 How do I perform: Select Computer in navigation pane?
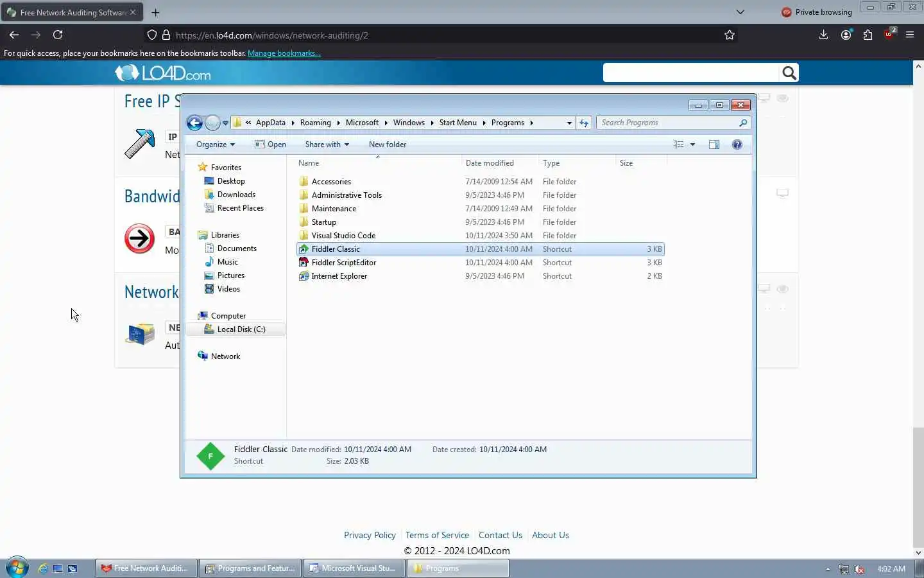pyautogui.click(x=228, y=316)
